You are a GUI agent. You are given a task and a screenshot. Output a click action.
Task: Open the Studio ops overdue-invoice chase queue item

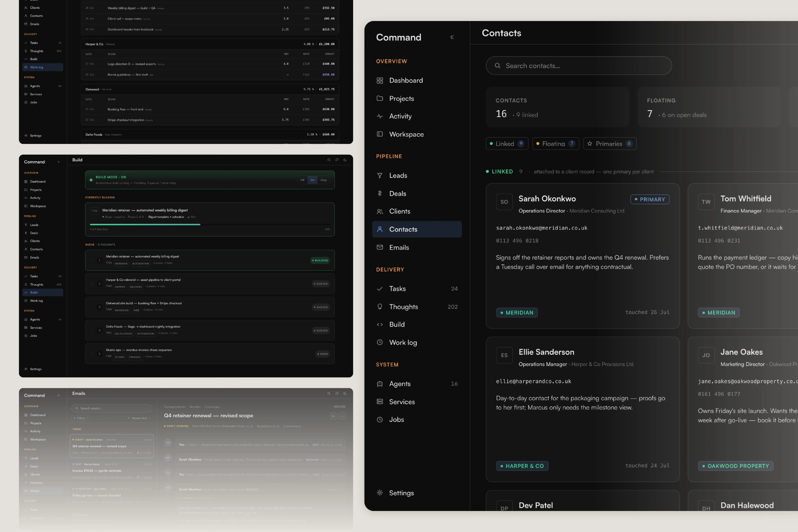tap(210, 354)
